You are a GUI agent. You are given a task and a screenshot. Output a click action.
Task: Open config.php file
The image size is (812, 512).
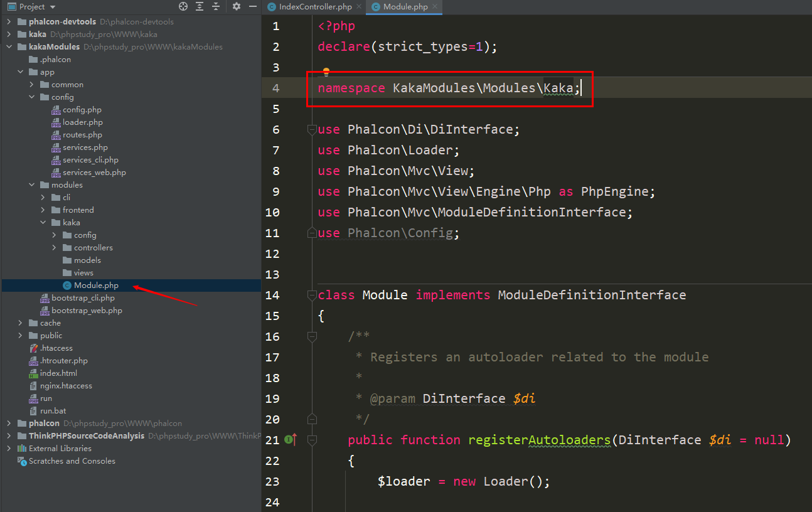pos(82,109)
